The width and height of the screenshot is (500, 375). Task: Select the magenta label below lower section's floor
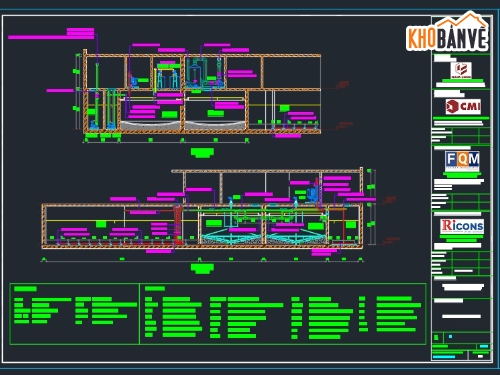coord(159,251)
